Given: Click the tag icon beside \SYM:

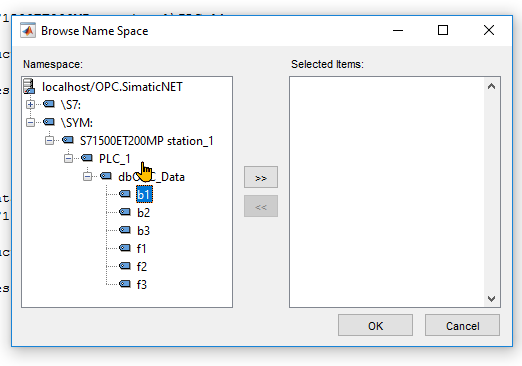Looking at the screenshot, I should point(49,122).
